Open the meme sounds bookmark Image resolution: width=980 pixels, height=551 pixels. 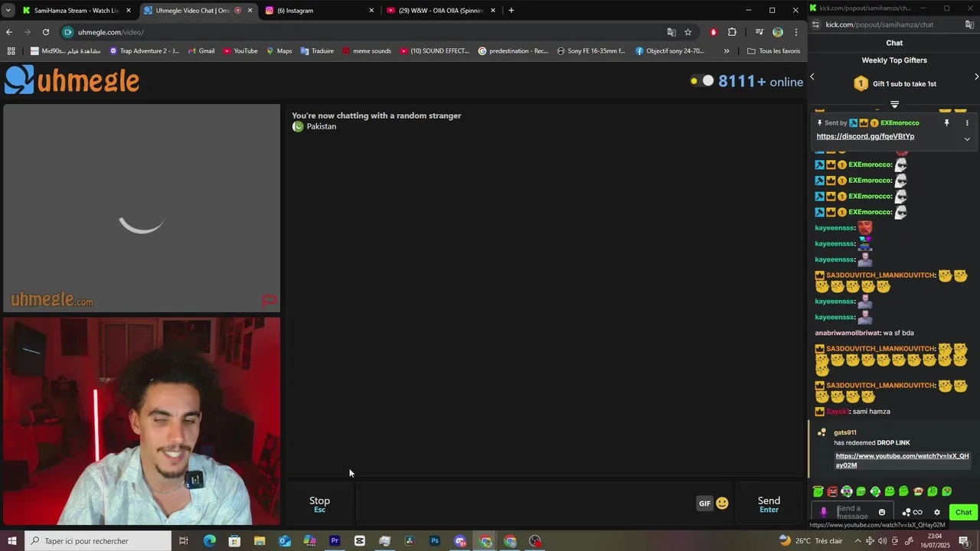tap(367, 51)
